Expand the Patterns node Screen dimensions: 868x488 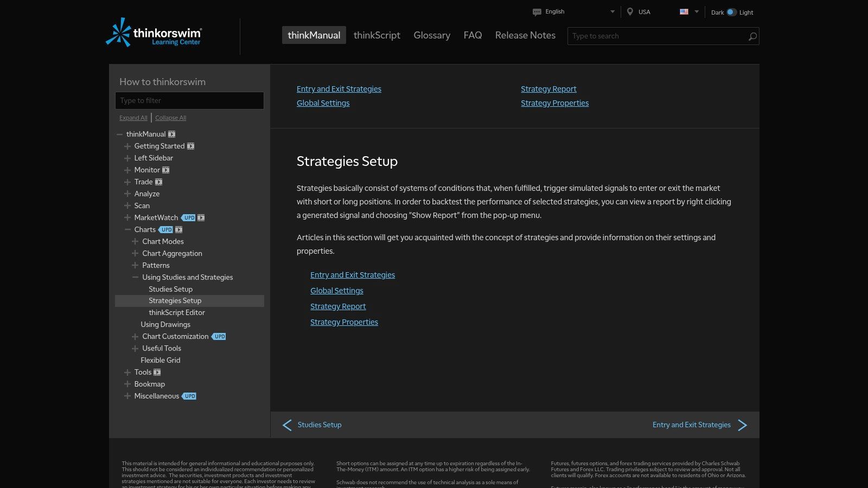pos(135,265)
